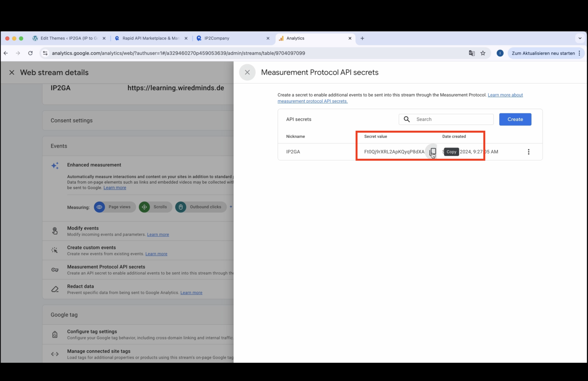Screen dimensions: 588x381
Task: Close the Measurement Protocol API secrets panel
Action: (x=247, y=72)
